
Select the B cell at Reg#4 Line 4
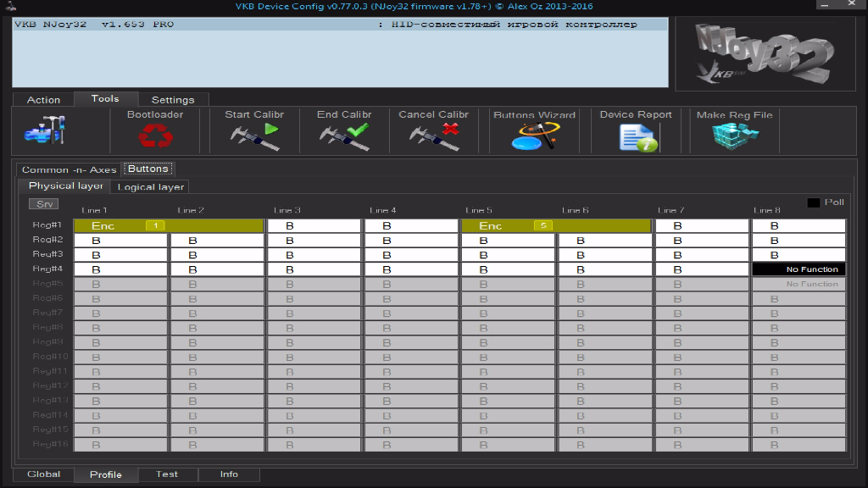(x=411, y=269)
